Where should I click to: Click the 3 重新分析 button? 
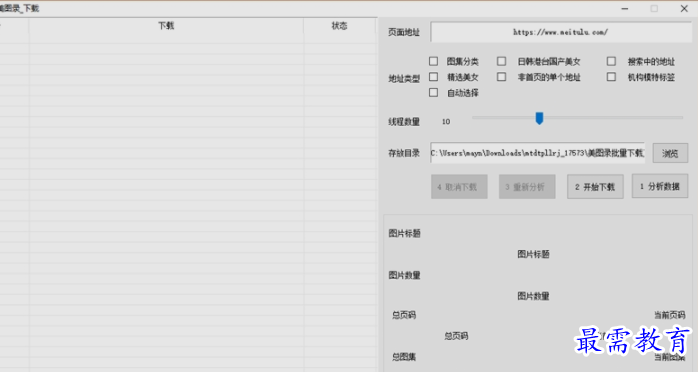[527, 187]
